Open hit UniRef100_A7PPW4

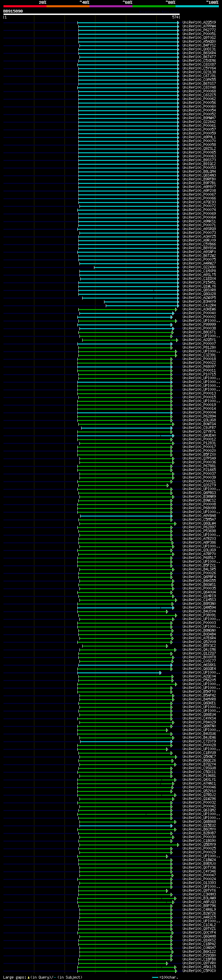click(199, 26)
